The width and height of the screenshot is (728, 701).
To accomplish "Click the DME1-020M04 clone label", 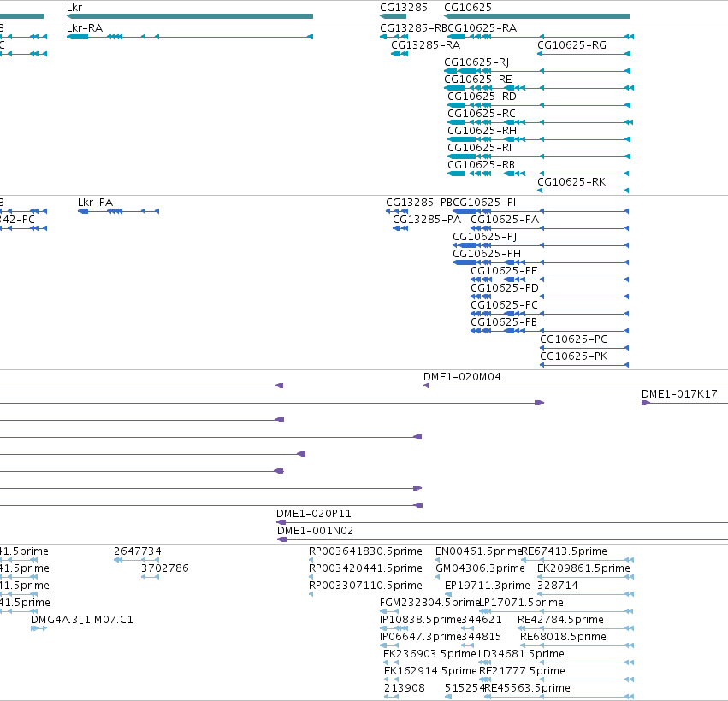I will 462,377.
